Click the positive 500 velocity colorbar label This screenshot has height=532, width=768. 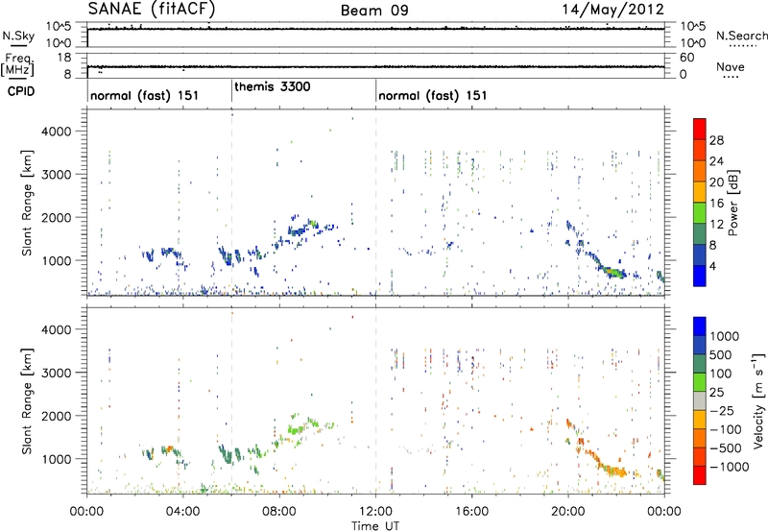721,354
